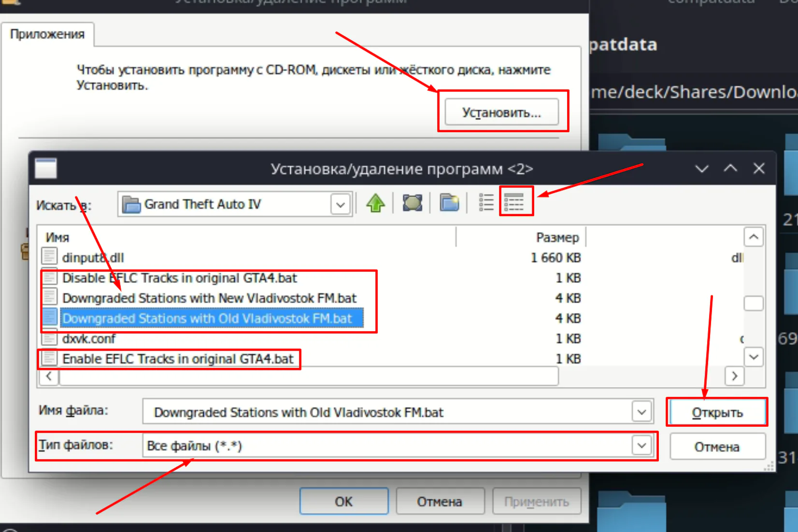Click the horizontal scrollbar left arrow
Screen dimensions: 798x532
click(49, 376)
